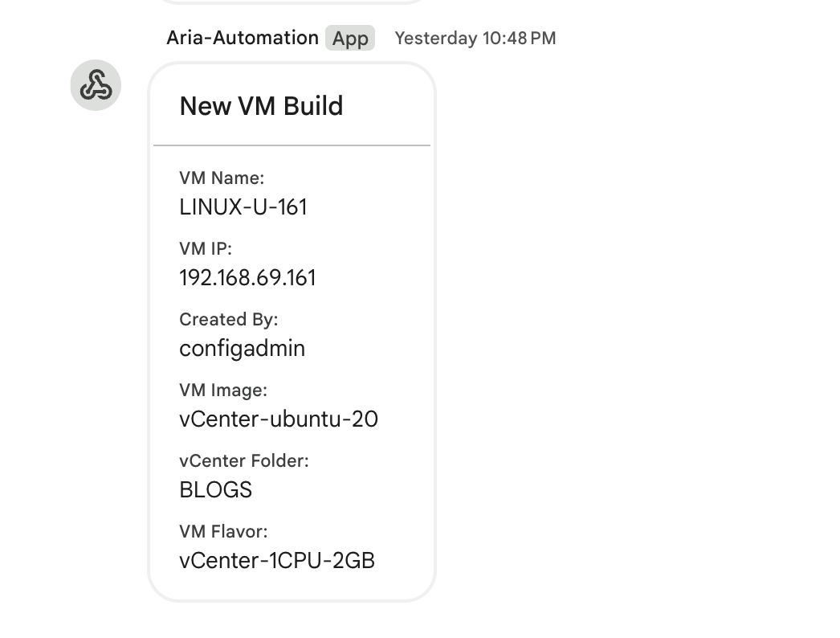
Task: Click the Aria-Automation webhook avatar icon
Action: click(96, 85)
